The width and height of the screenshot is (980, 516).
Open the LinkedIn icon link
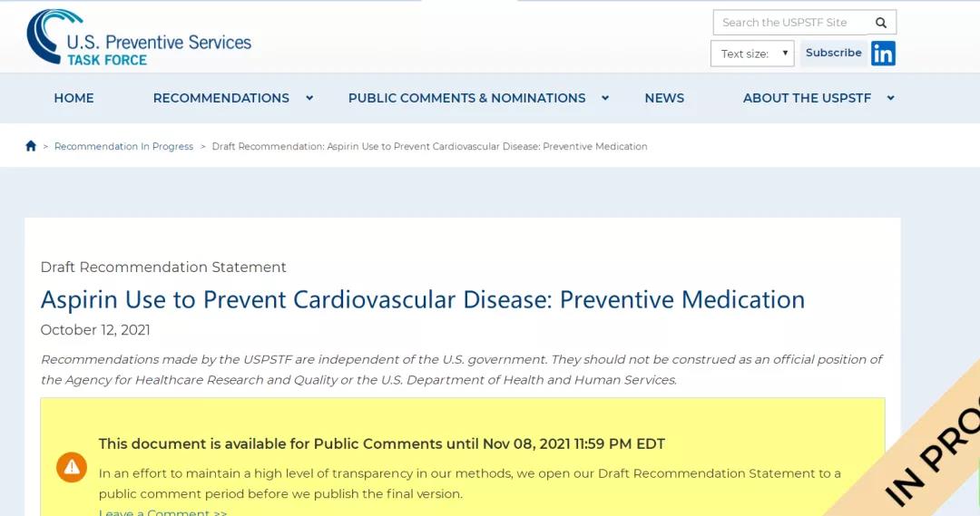[883, 54]
